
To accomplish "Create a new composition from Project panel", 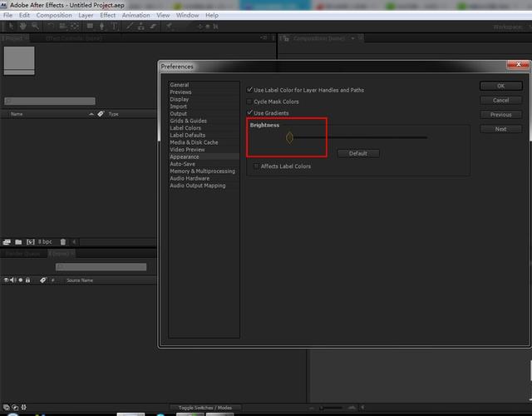I will tap(31, 242).
